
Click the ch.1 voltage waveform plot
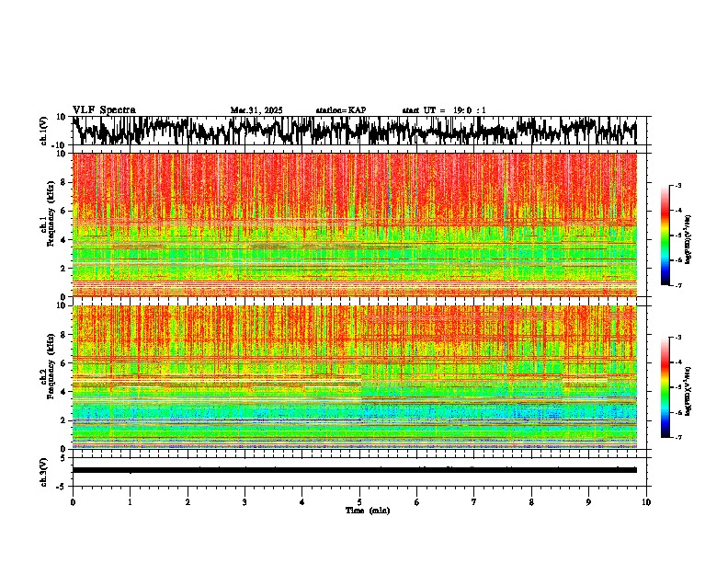(x=354, y=131)
